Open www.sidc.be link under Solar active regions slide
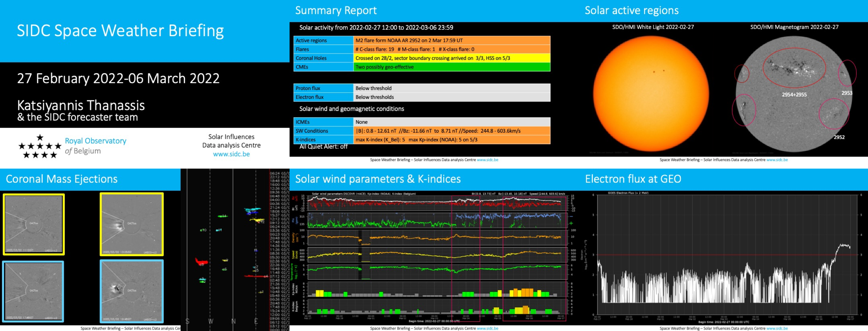The height and width of the screenshot is (331, 868). [777, 160]
